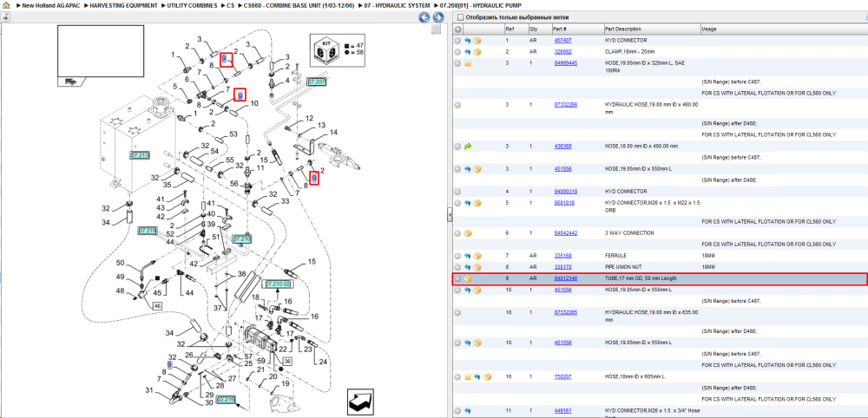Open part number link 84012346
This screenshot has width=868, height=418.
[566, 278]
